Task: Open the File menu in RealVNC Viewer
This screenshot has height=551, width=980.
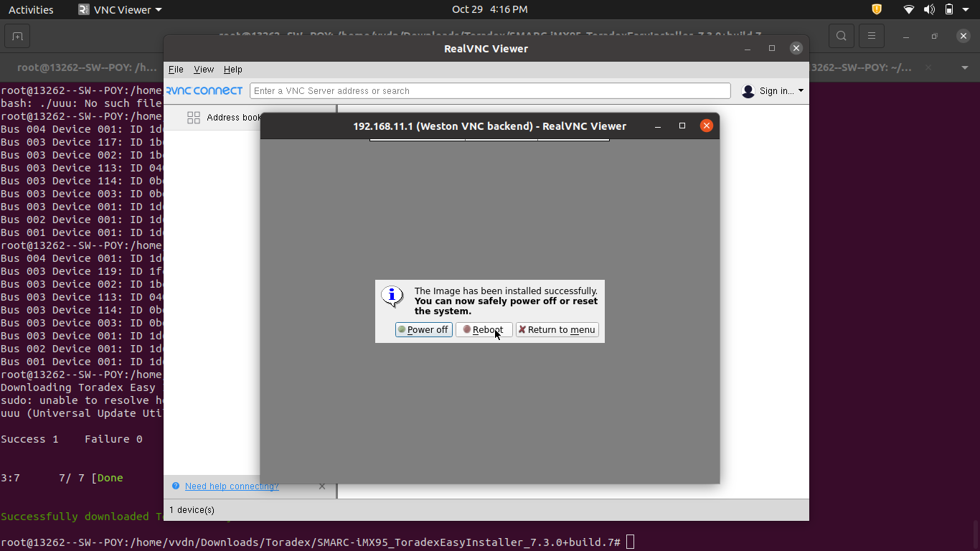Action: [176, 70]
